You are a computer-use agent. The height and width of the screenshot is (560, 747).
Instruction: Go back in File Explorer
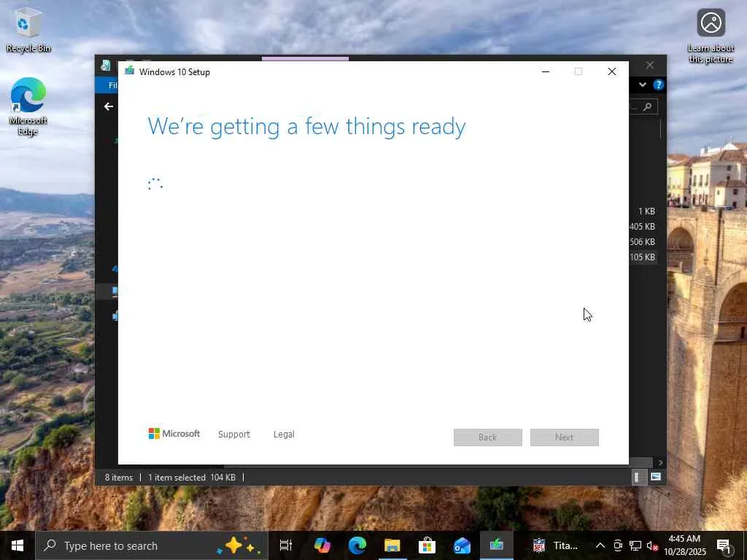point(109,106)
